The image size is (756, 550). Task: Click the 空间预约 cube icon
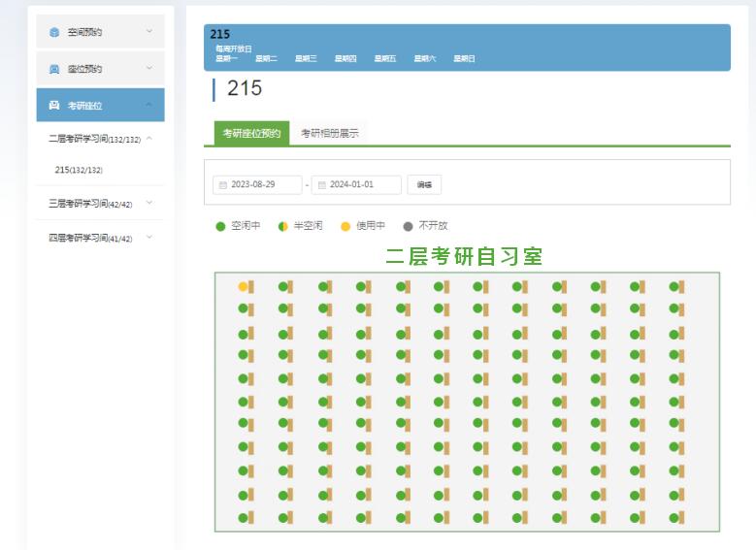[x=54, y=32]
